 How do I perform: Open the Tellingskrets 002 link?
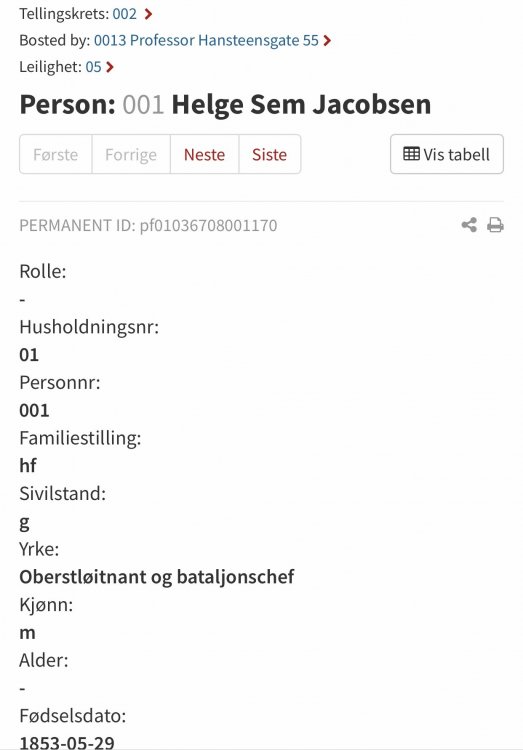[125, 14]
